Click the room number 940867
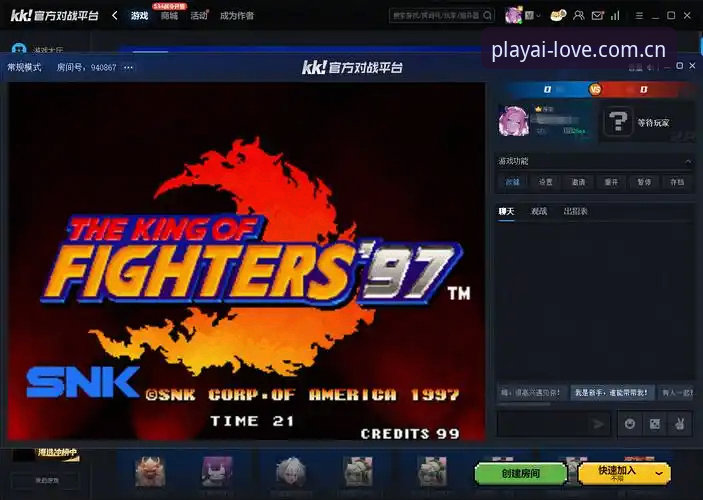This screenshot has width=703, height=500. (x=104, y=67)
